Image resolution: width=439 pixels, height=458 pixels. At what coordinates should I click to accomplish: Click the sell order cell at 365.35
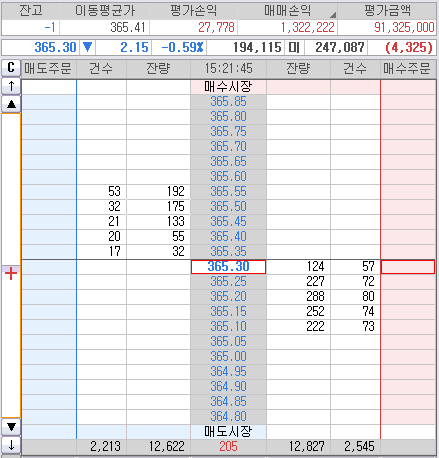tap(49, 252)
